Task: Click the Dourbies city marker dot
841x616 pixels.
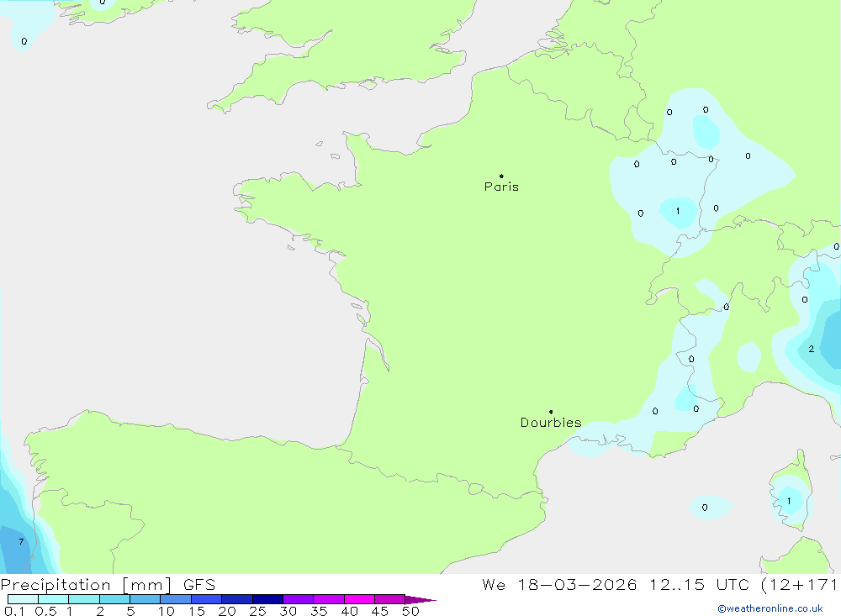Action: click(x=551, y=412)
